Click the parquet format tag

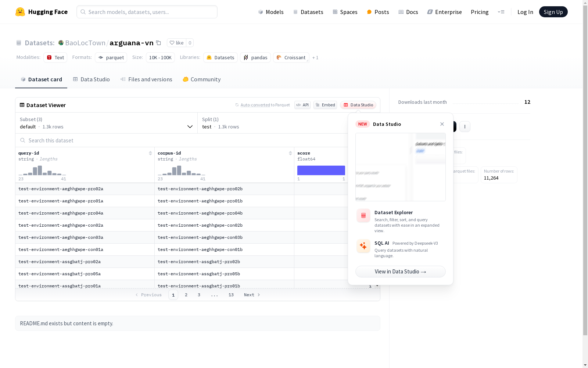[x=111, y=57]
